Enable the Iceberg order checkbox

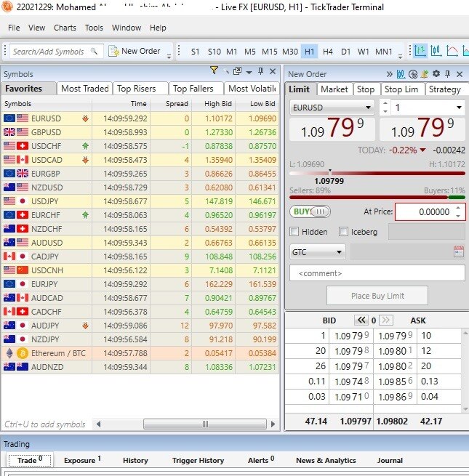(343, 232)
